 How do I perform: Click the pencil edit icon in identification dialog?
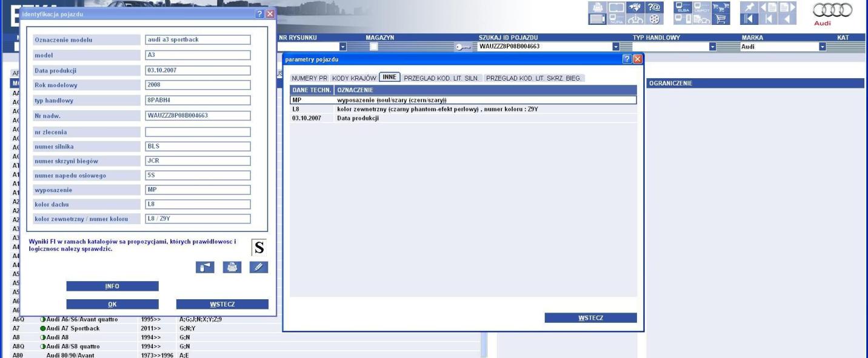pos(259,267)
